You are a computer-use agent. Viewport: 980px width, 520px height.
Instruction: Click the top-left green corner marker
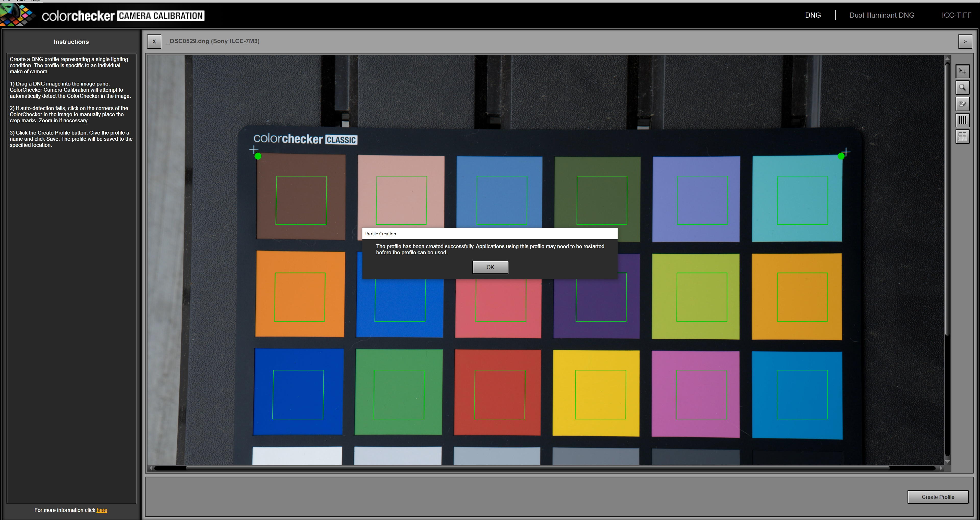[258, 156]
